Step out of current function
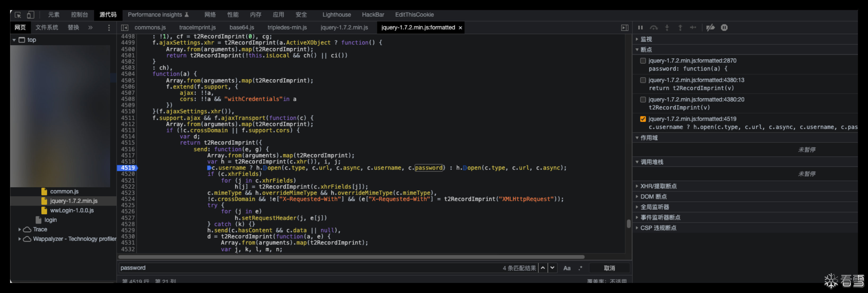Screen dimensions: 868x293 pyautogui.click(x=680, y=28)
